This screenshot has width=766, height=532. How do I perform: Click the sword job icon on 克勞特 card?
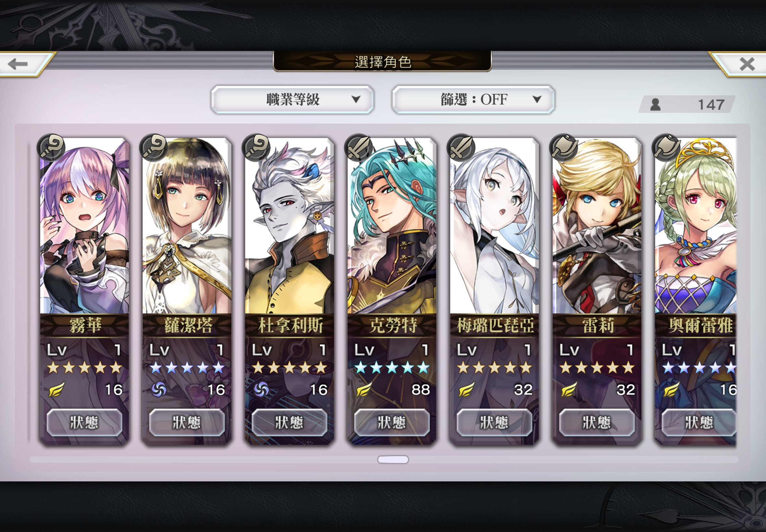point(359,148)
